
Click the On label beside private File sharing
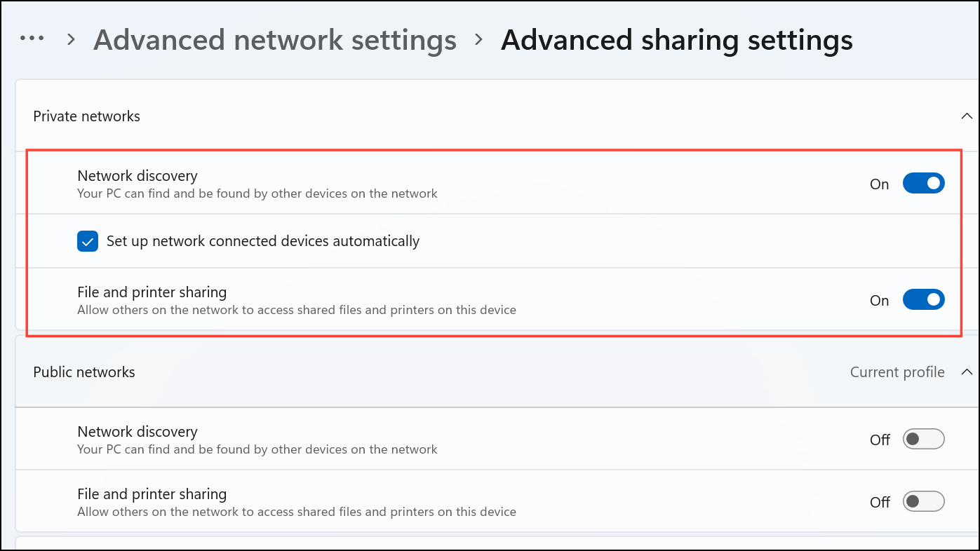880,301
